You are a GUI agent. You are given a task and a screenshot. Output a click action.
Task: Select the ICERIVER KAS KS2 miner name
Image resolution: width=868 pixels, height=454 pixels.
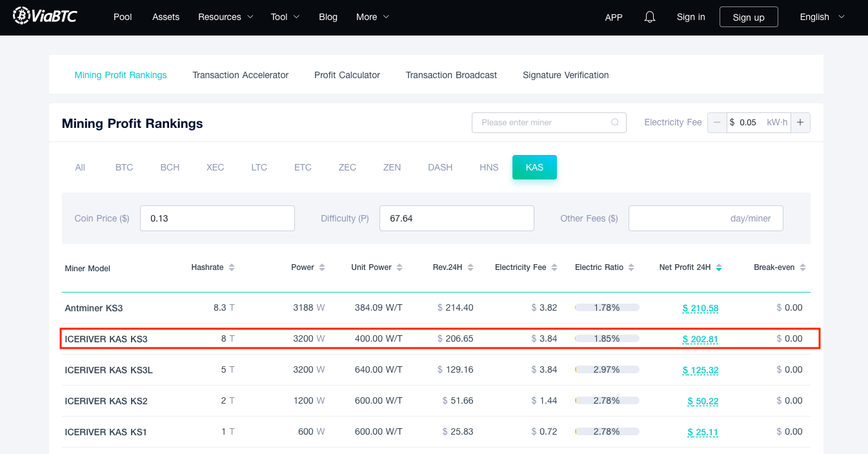106,401
